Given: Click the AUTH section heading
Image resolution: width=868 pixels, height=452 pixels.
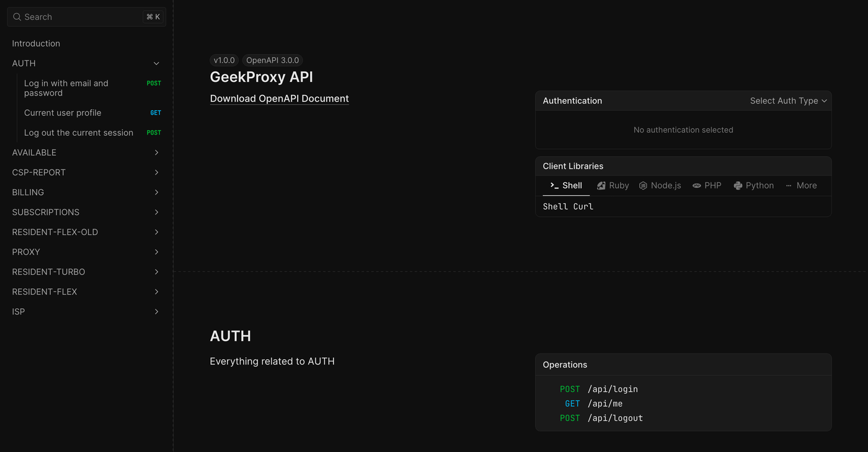Looking at the screenshot, I should tap(231, 336).
